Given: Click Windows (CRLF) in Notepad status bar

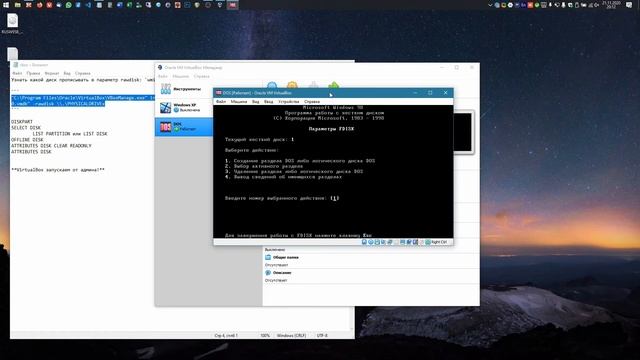Looking at the screenshot, I should [291, 336].
